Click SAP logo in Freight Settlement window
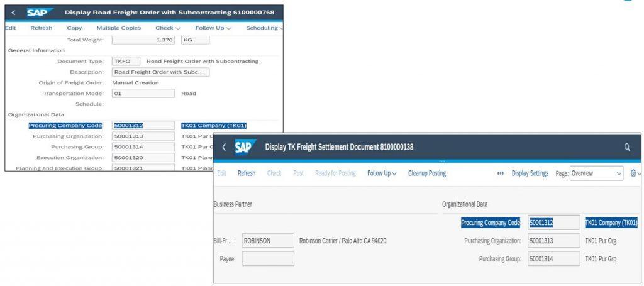Viewport: 644px width, 286px height. 245,147
